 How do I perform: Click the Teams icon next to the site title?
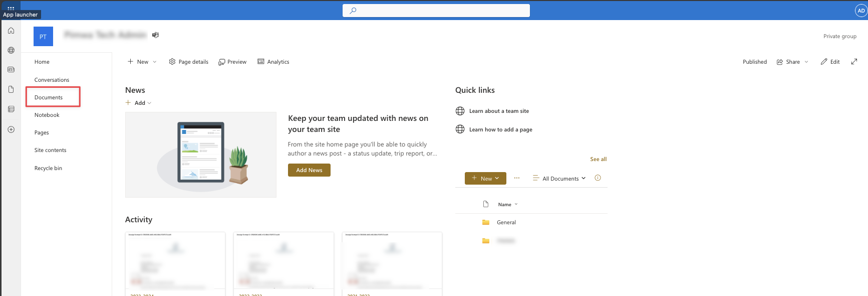156,35
